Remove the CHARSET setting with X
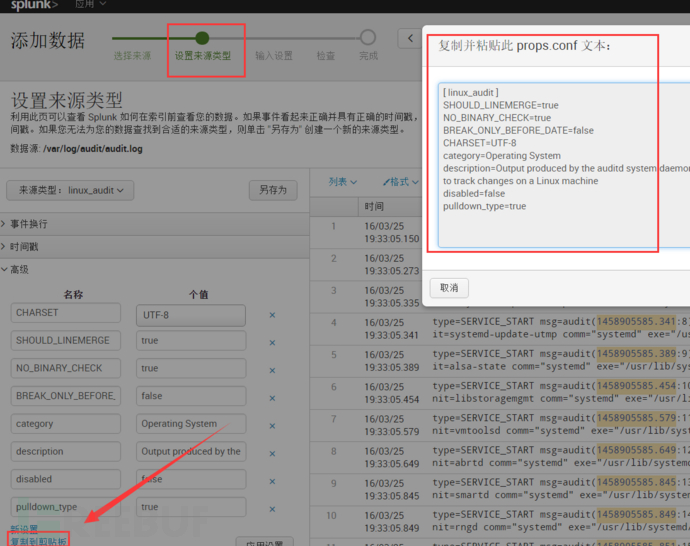 [x=272, y=315]
